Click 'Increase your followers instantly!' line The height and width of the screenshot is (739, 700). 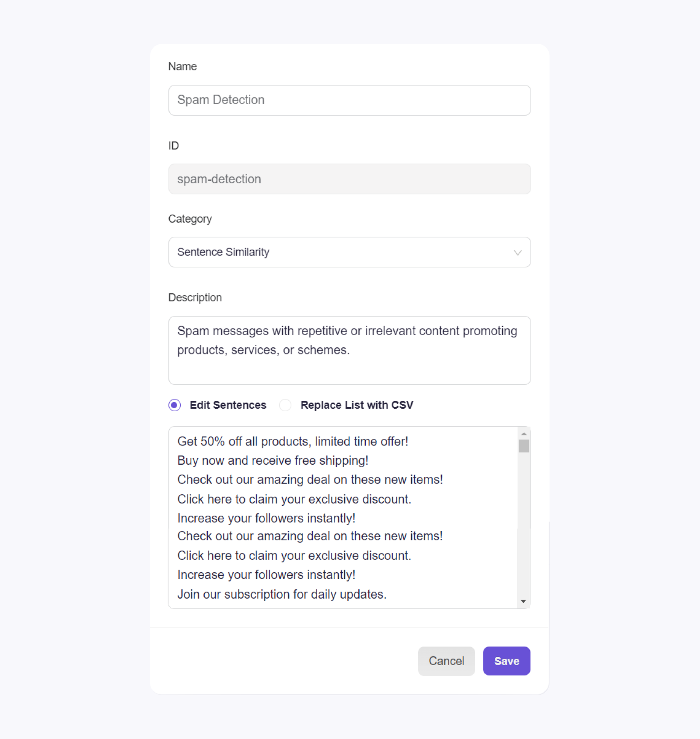pos(266,518)
